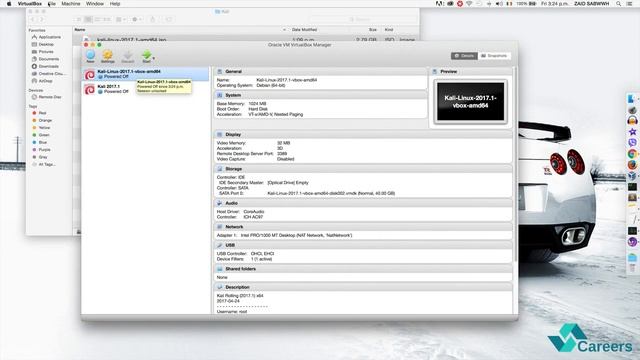
Task: Open the VirtualBox menu in menu bar
Action: 29,4
